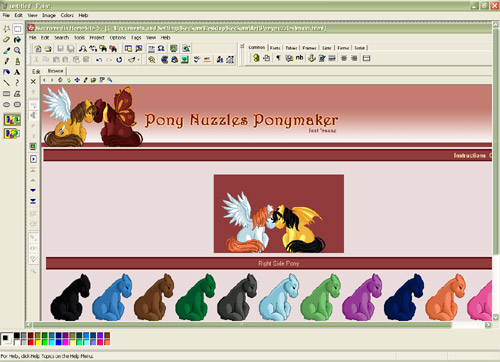Switch to the Tables quickbar tab
Screen dimensions: 500x362
tap(291, 48)
